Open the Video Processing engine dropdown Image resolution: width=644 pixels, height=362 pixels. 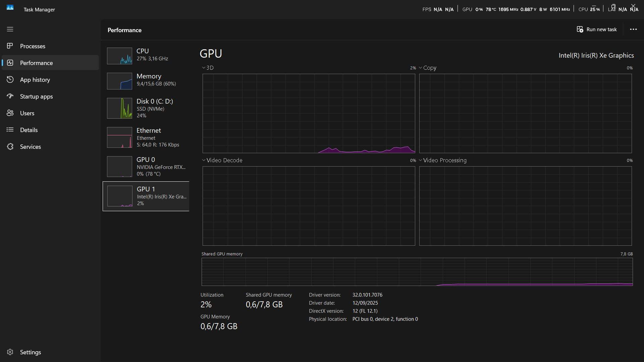[x=420, y=160]
